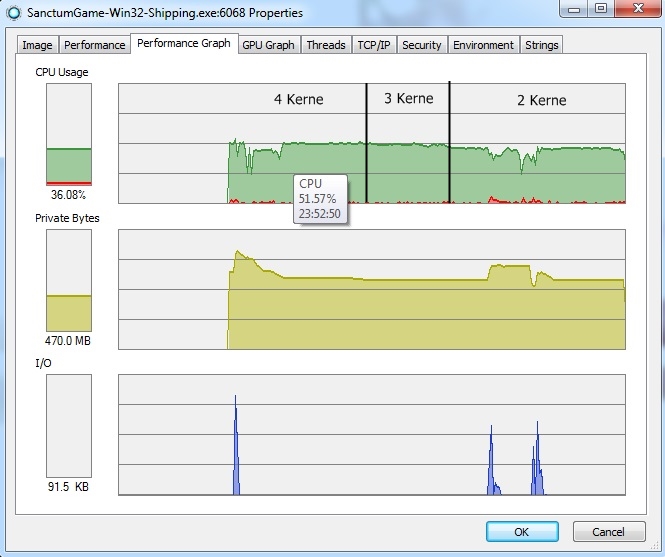This screenshot has height=557, width=665.
Task: Click the Cancel button
Action: point(609,532)
